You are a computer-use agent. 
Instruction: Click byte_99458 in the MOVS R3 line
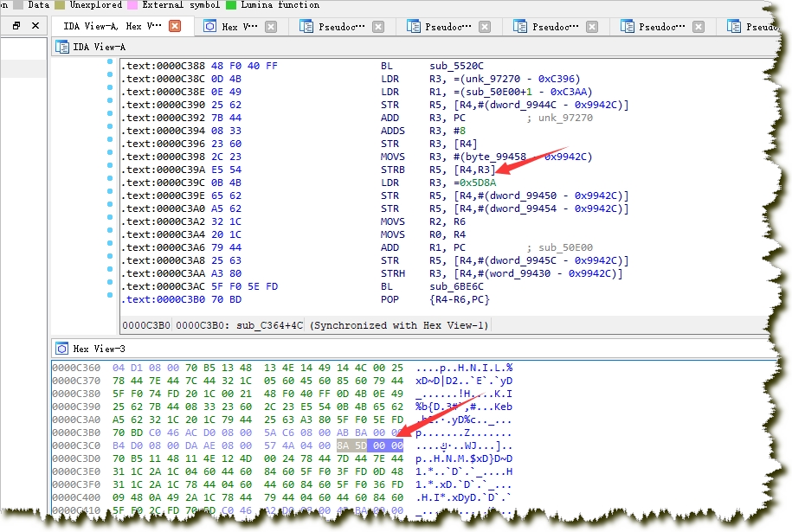click(x=495, y=157)
